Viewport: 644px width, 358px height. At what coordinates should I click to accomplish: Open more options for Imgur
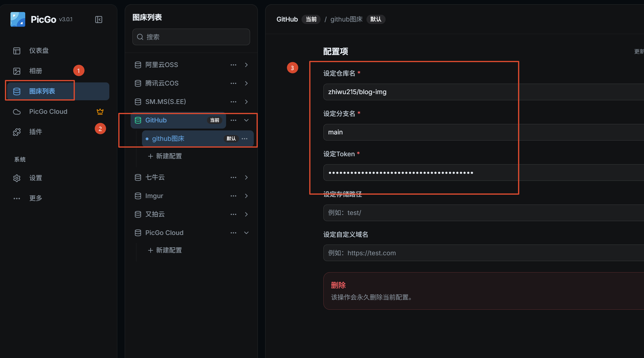[233, 196]
